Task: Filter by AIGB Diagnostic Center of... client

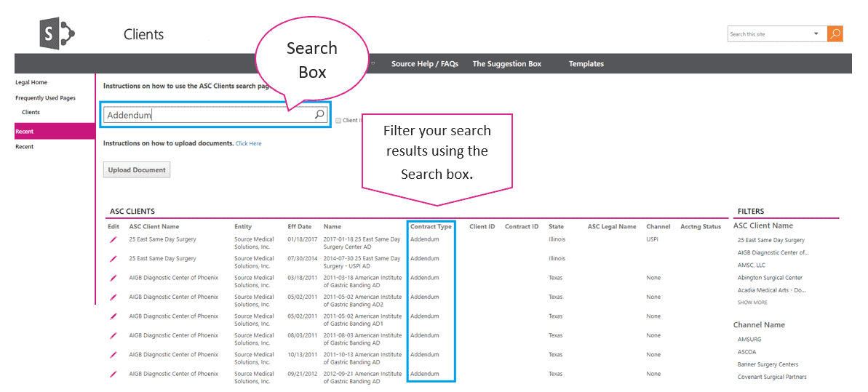Action: click(773, 252)
